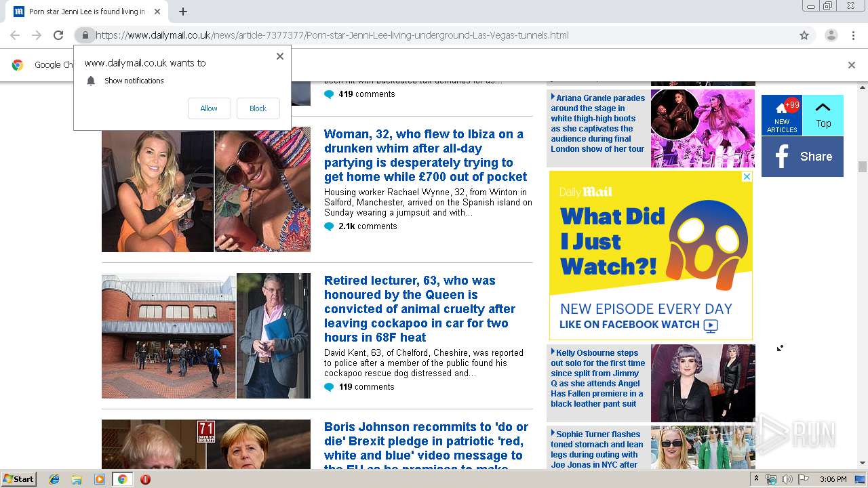Block notifications from dailymail.co.uk
This screenshot has height=488, width=868.
258,108
